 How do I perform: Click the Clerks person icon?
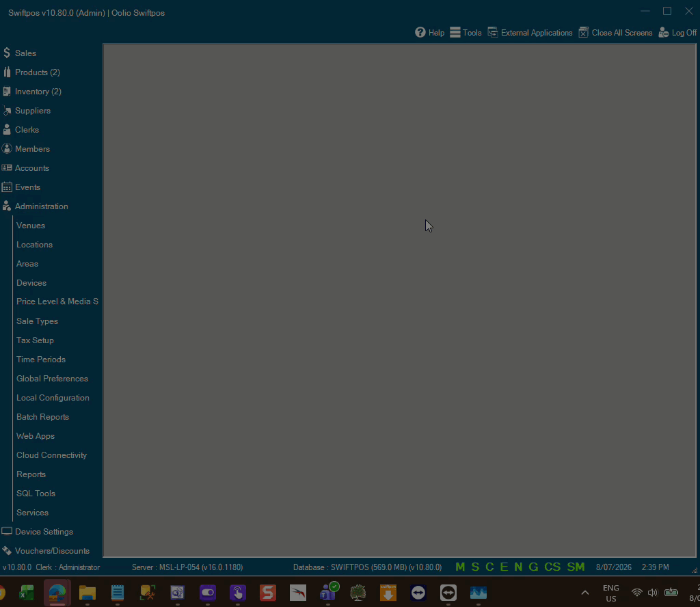coord(7,129)
